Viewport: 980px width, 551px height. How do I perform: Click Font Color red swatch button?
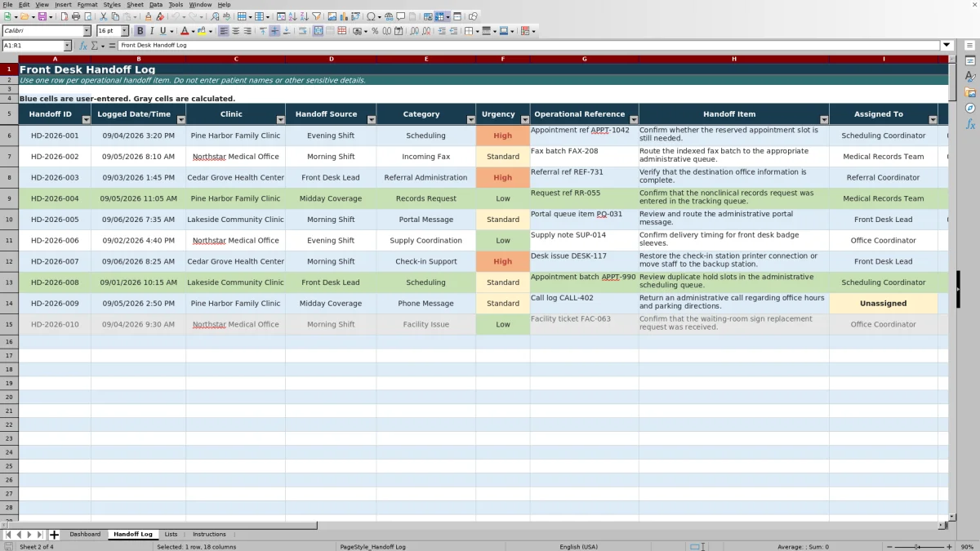(x=185, y=31)
